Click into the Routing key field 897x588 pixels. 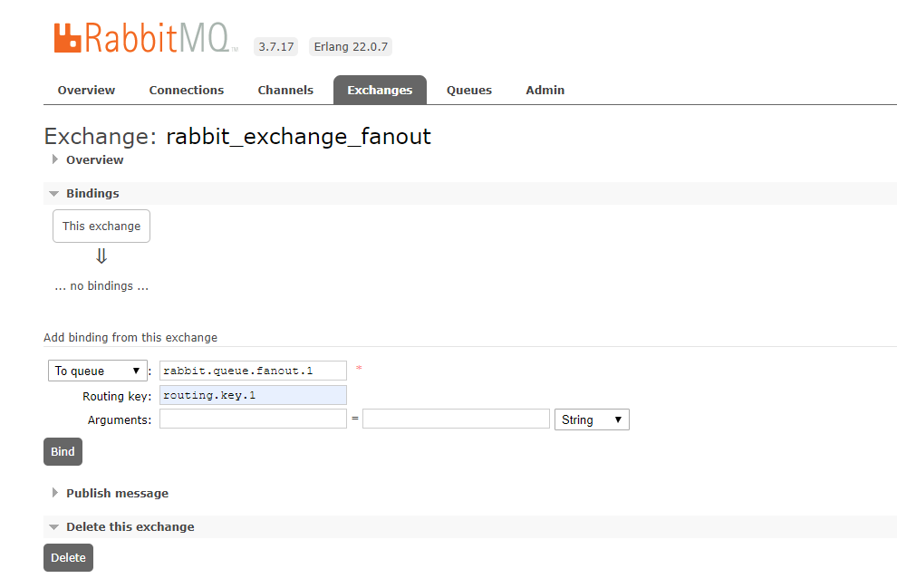pyautogui.click(x=253, y=395)
